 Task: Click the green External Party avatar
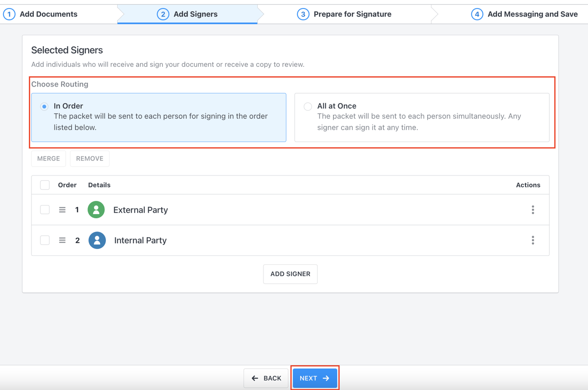pyautogui.click(x=96, y=210)
